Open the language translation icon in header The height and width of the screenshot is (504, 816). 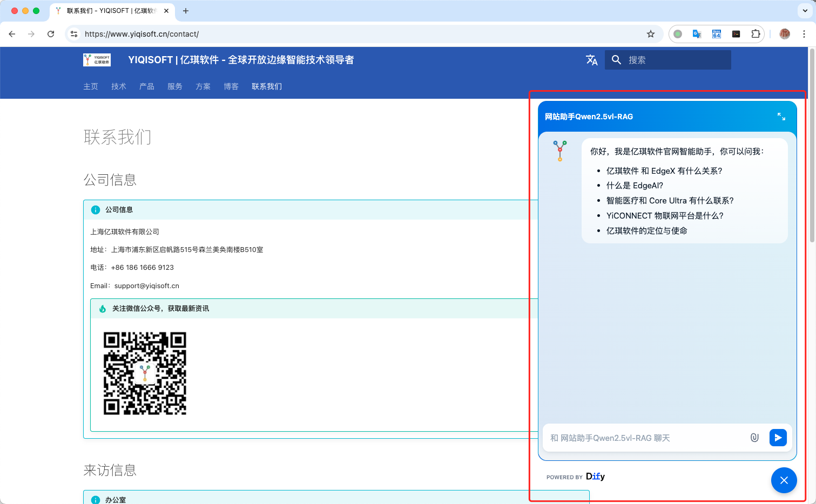(x=591, y=60)
